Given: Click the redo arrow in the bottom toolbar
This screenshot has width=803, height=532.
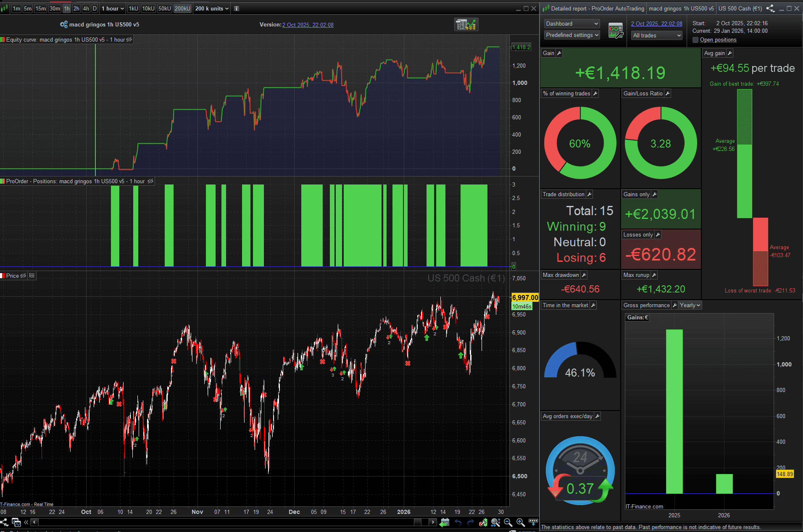Looking at the screenshot, I should coord(471,522).
